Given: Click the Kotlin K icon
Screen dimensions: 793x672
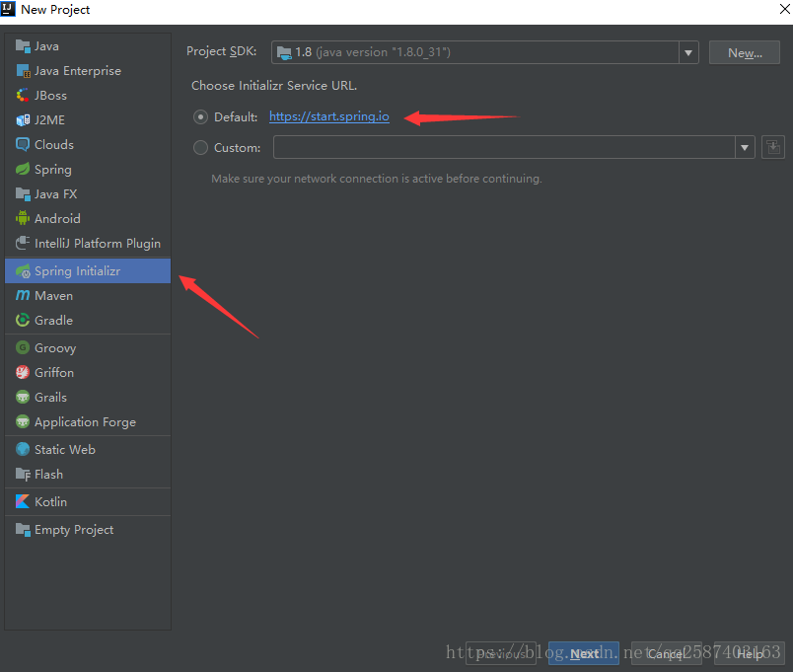Looking at the screenshot, I should pos(23,501).
